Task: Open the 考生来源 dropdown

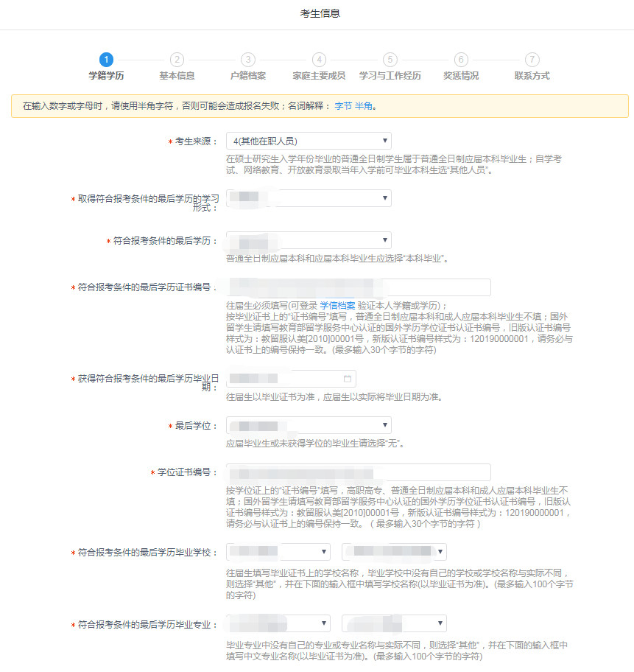Action: (x=308, y=140)
